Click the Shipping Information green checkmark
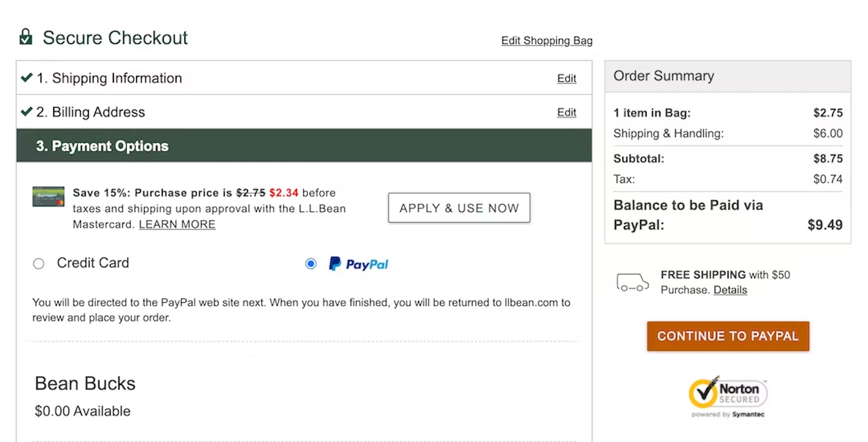This screenshot has height=442, width=868. click(x=27, y=78)
